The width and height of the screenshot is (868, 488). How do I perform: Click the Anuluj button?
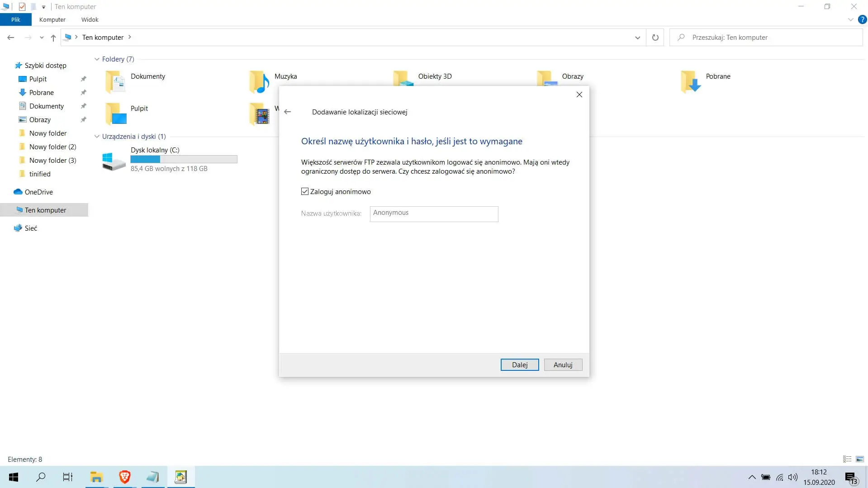[x=563, y=365]
